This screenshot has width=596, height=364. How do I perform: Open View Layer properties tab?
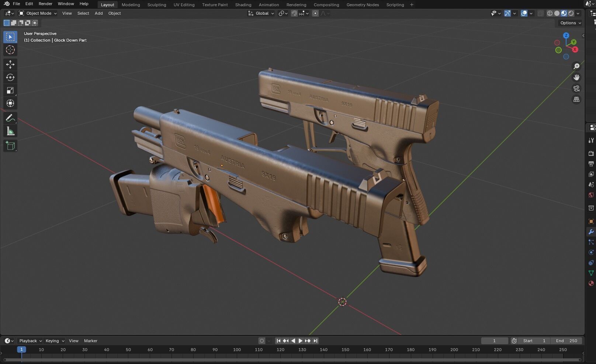point(591,174)
